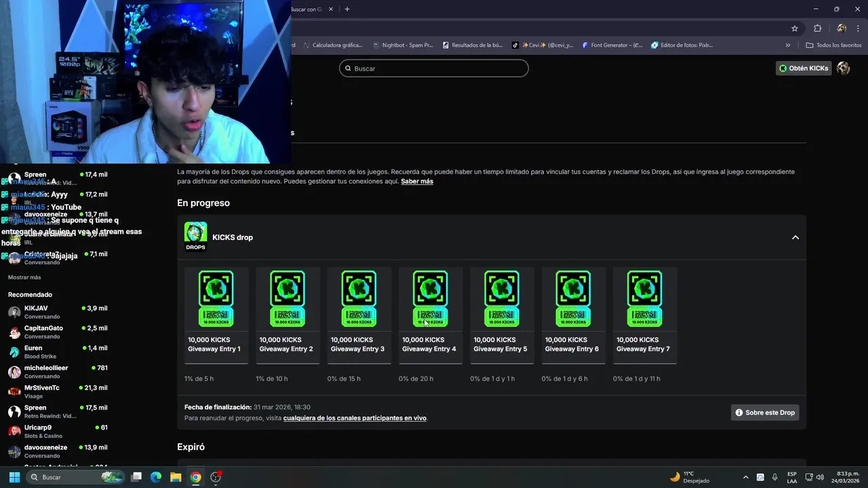Open the Nightbot - Spam Pr... bookmark
The width and height of the screenshot is (868, 488).
coord(403,45)
